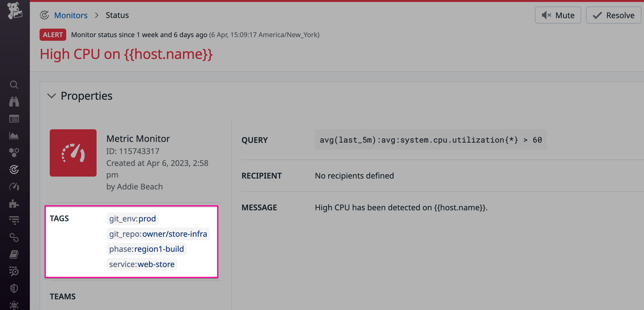Click the service:web-store tag
644x310 pixels.
tap(141, 264)
